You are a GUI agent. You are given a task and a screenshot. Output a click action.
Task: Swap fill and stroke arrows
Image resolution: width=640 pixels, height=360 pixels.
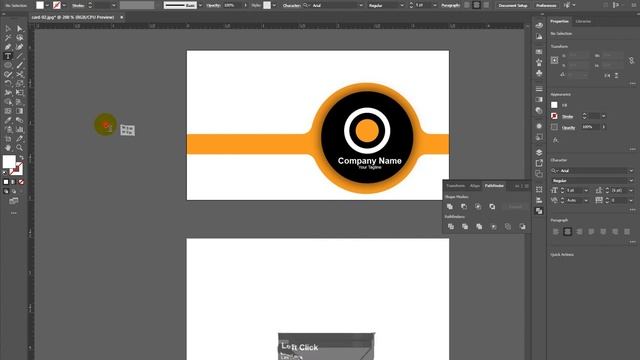(21, 157)
